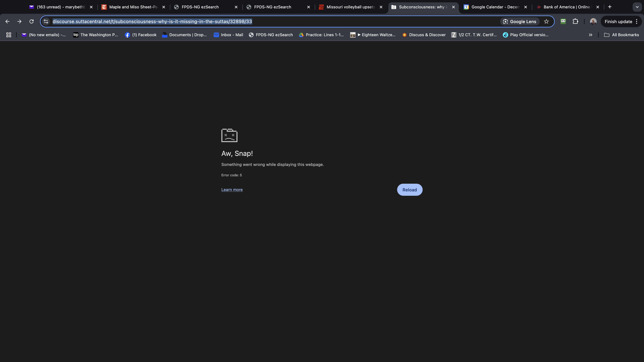This screenshot has height=362, width=644.
Task: Open the FPDS-NG ezSearch bookmark
Action: (271, 35)
